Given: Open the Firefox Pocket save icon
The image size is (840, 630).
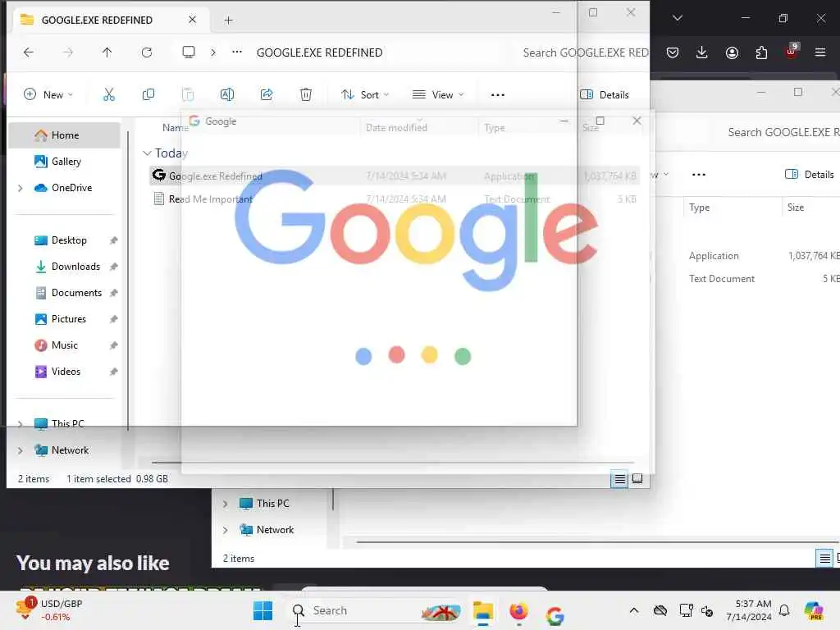Looking at the screenshot, I should point(673,52).
